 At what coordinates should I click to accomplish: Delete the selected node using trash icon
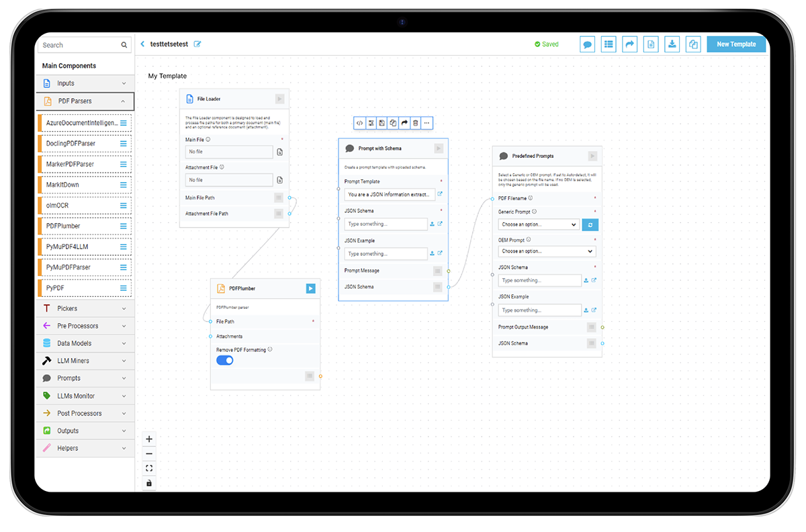pyautogui.click(x=416, y=123)
